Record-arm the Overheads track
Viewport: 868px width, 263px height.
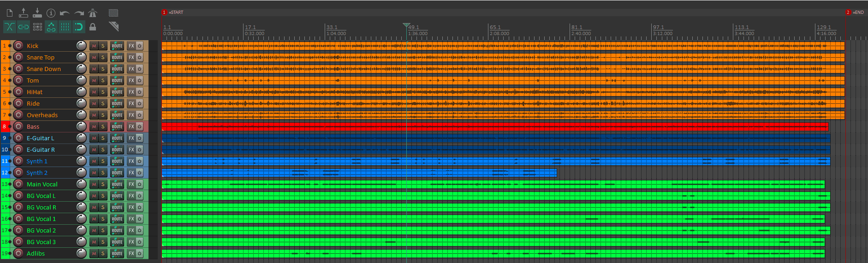click(18, 115)
